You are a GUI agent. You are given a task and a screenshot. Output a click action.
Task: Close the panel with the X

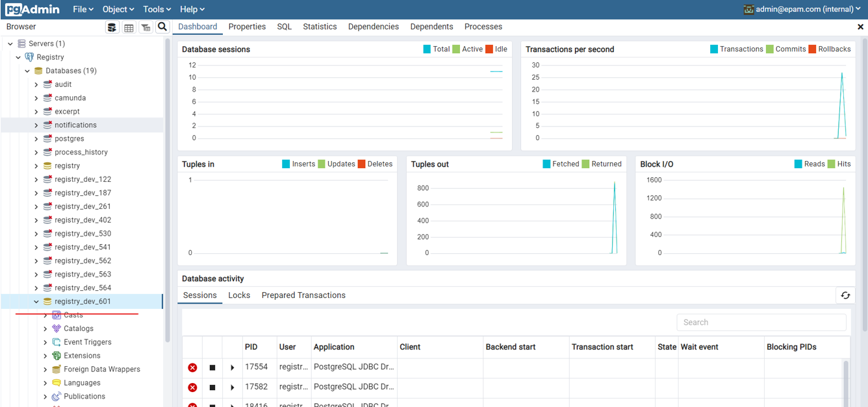click(x=861, y=27)
